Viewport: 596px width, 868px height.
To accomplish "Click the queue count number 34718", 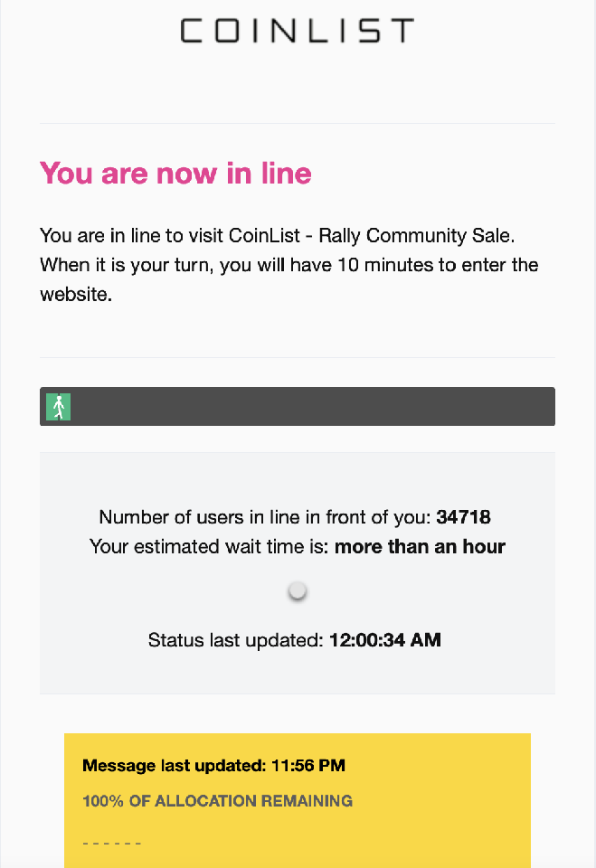I will pos(463,517).
